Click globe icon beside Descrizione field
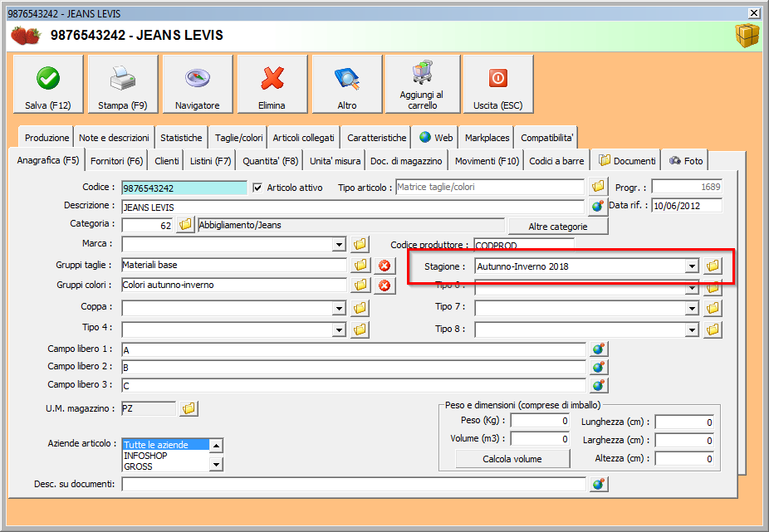The height and width of the screenshot is (532, 769). point(598,207)
